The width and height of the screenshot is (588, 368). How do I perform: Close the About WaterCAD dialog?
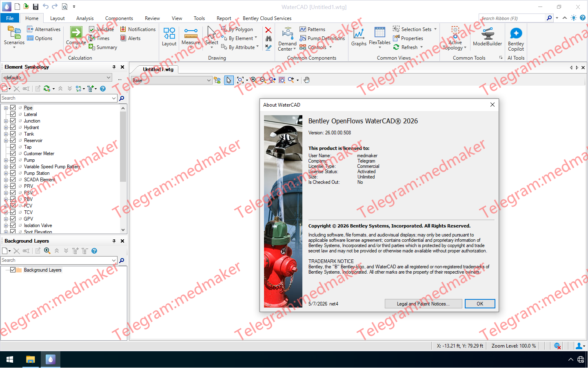[492, 105]
